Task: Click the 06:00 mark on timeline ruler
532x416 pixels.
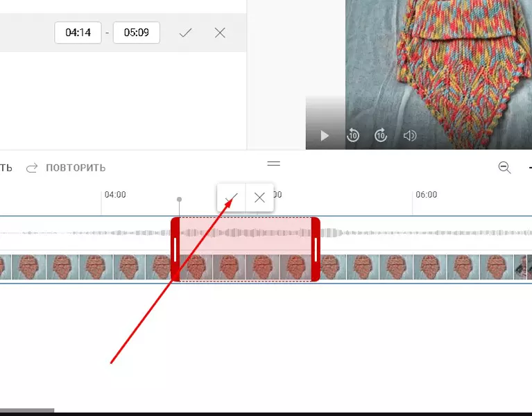Action: [427, 195]
